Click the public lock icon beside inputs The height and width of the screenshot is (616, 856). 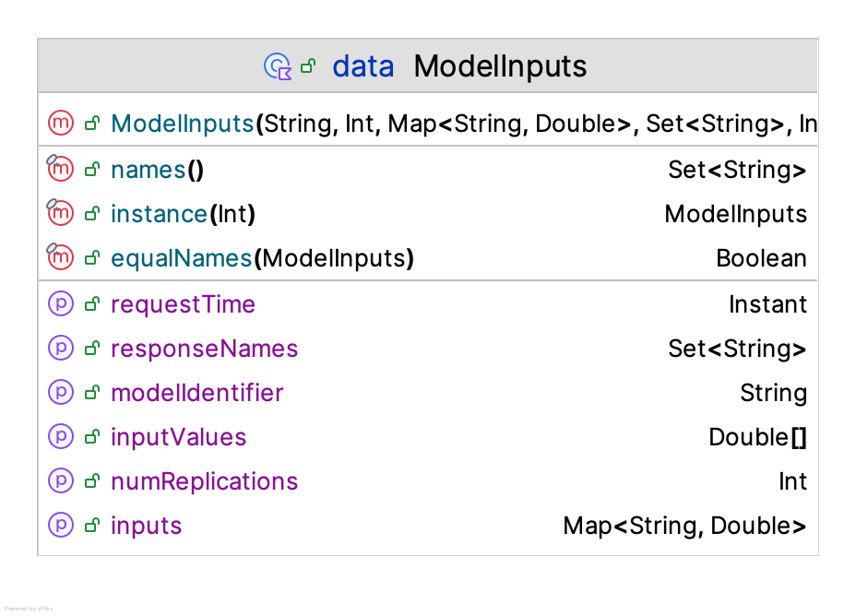click(x=92, y=526)
